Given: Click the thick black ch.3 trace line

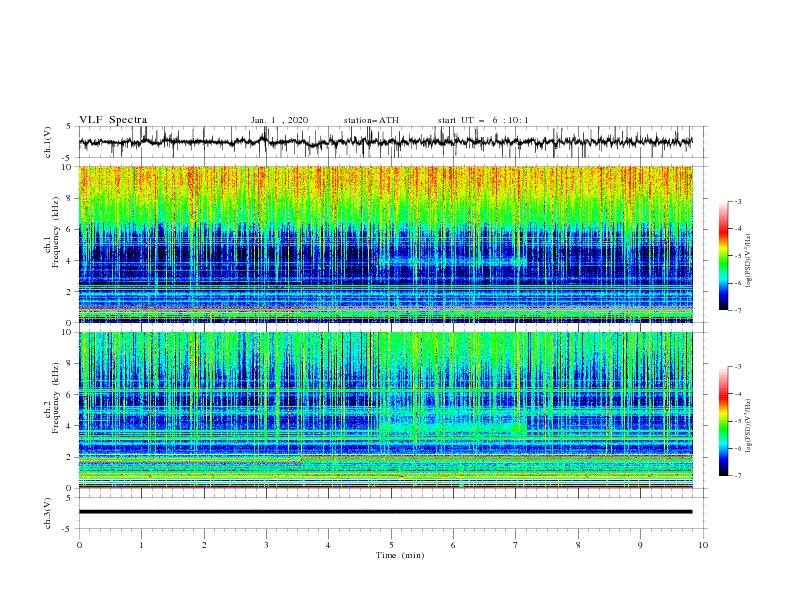Looking at the screenshot, I should tap(385, 512).
